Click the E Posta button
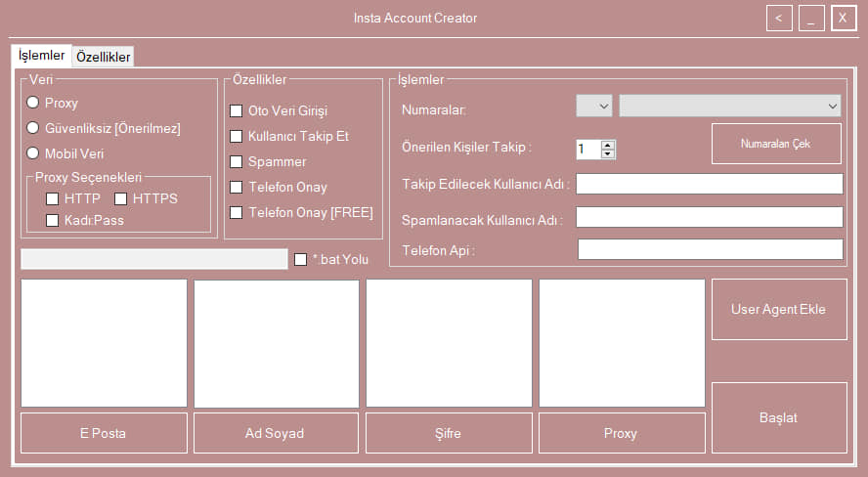Image resolution: width=868 pixels, height=477 pixels. click(x=104, y=433)
